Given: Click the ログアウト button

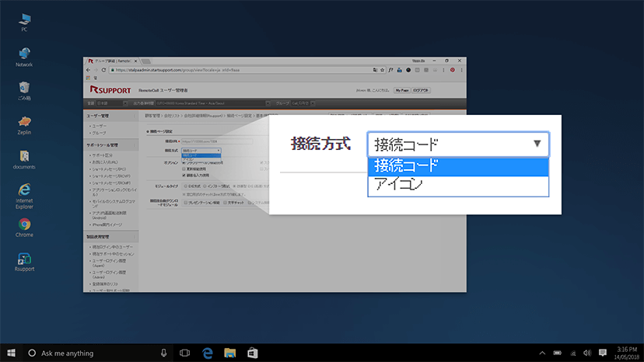Looking at the screenshot, I should coord(421,90).
